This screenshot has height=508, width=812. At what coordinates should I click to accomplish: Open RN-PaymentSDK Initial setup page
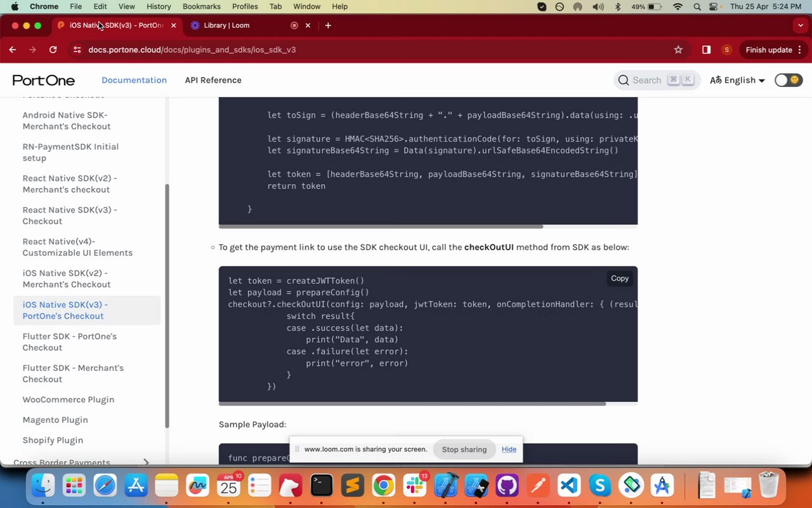tap(70, 152)
